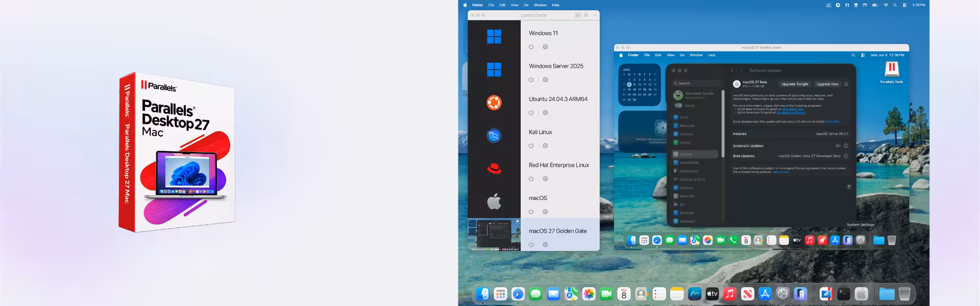Image resolution: width=980 pixels, height=306 pixels.
Task: Toggle power for Kali Linux VM
Action: 531,146
